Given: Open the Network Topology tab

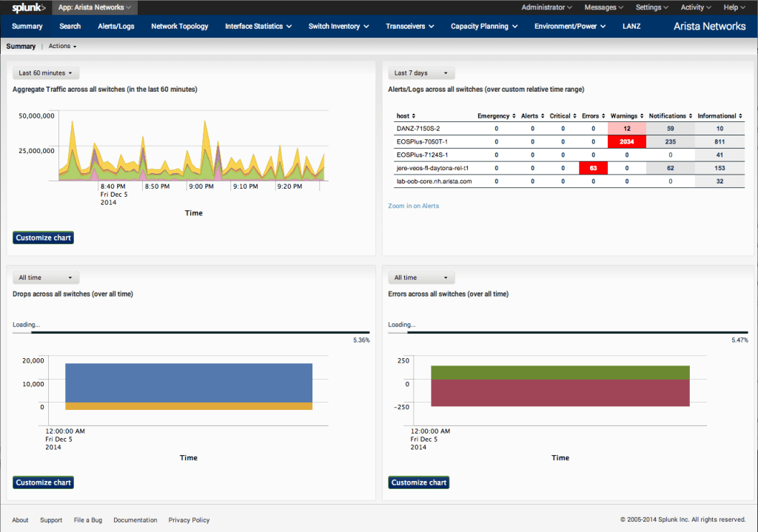Looking at the screenshot, I should pyautogui.click(x=179, y=26).
